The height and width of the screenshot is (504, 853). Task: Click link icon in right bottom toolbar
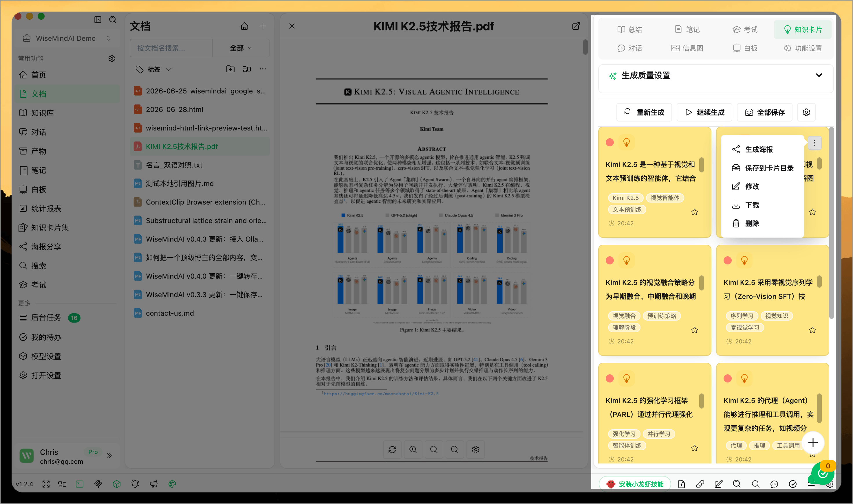pos(700,484)
